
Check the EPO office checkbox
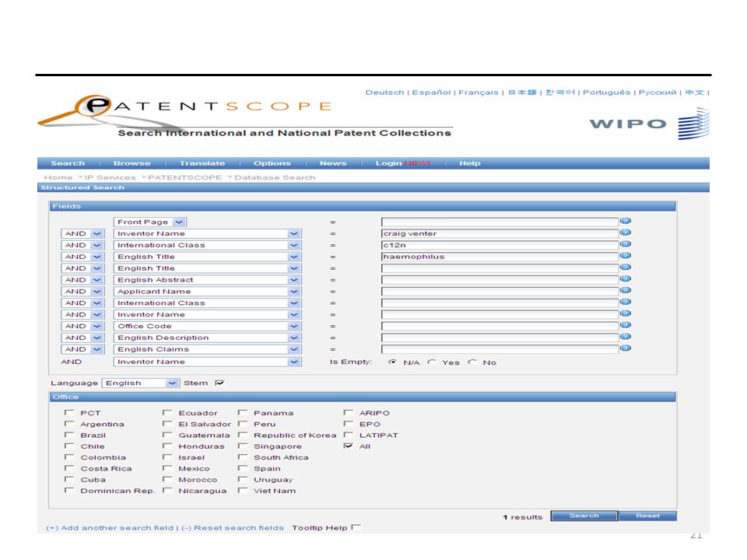tap(349, 424)
